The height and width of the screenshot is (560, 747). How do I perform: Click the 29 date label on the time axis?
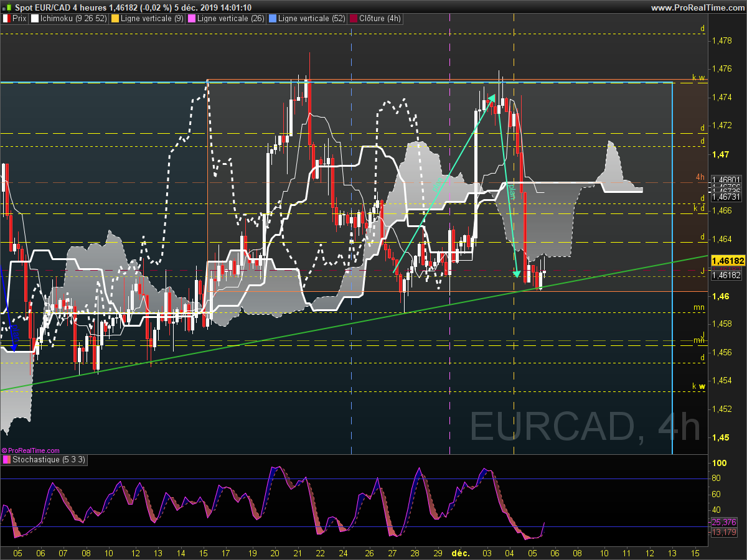pyautogui.click(x=438, y=553)
